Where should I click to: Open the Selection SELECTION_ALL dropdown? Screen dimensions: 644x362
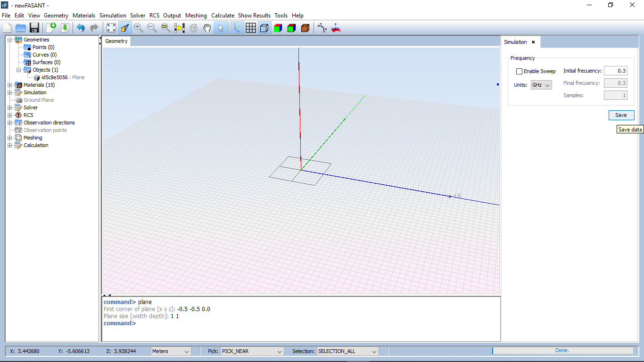(348, 351)
